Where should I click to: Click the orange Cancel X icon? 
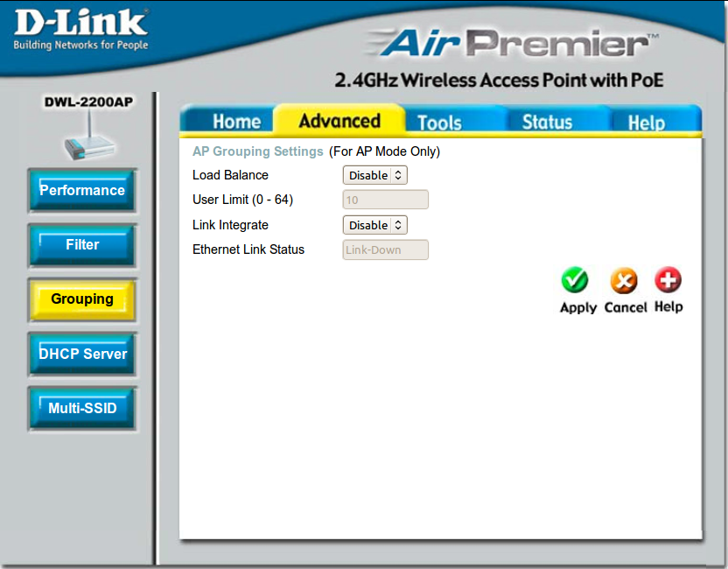[x=624, y=281]
